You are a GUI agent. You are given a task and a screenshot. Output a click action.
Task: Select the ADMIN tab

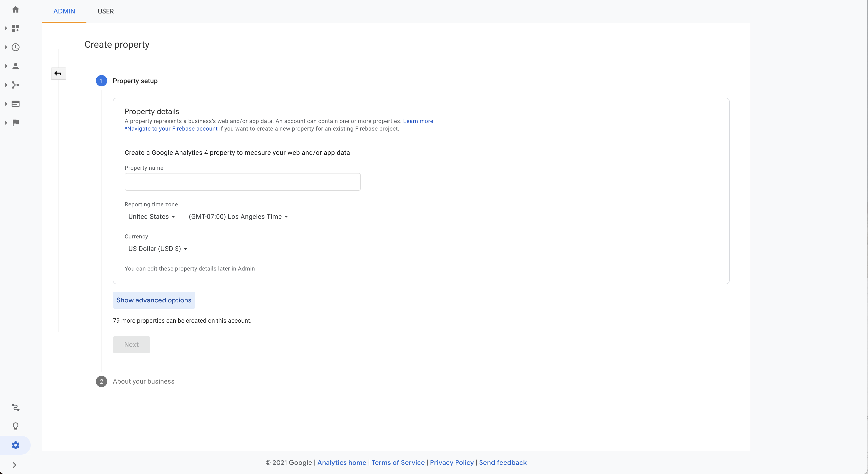[x=64, y=11]
